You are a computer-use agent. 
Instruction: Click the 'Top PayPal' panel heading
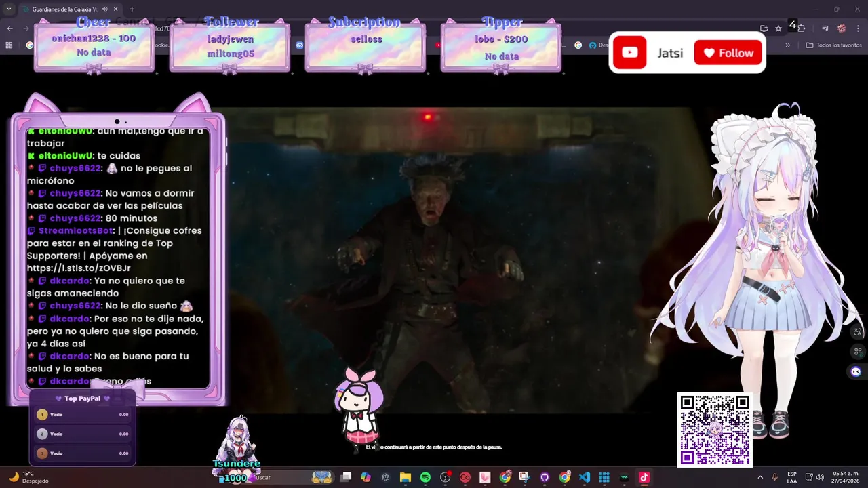(82, 399)
